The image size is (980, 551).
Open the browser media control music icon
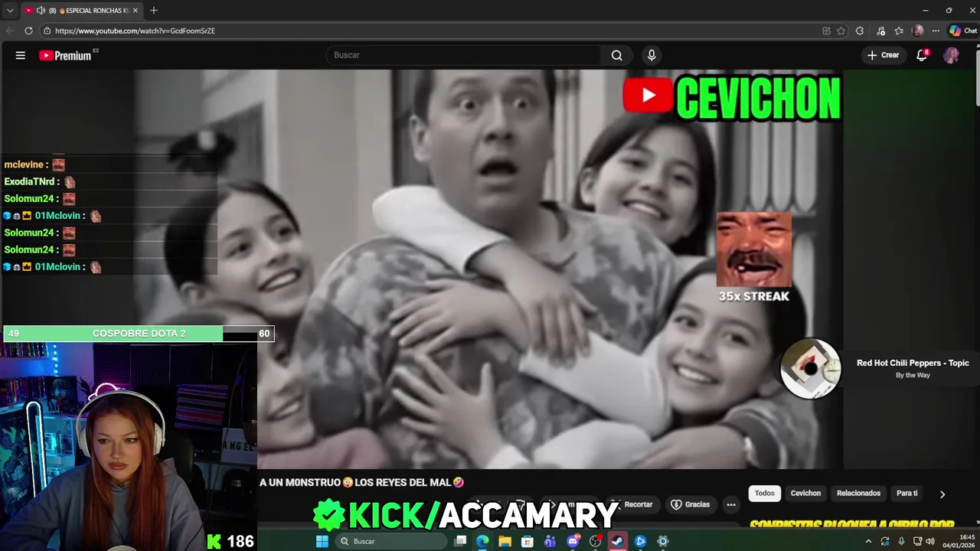pyautogui.click(x=880, y=31)
